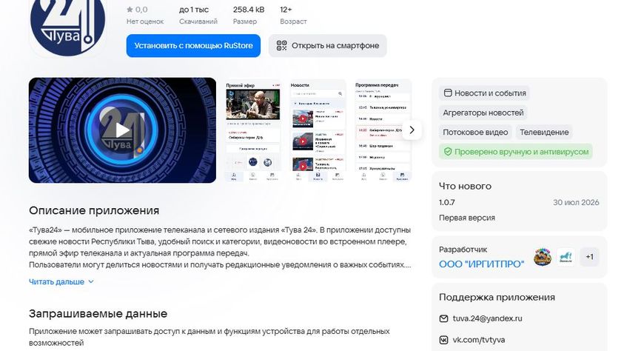Open the Телевидение tag
Screen dimensions: 644x351
pos(544,133)
